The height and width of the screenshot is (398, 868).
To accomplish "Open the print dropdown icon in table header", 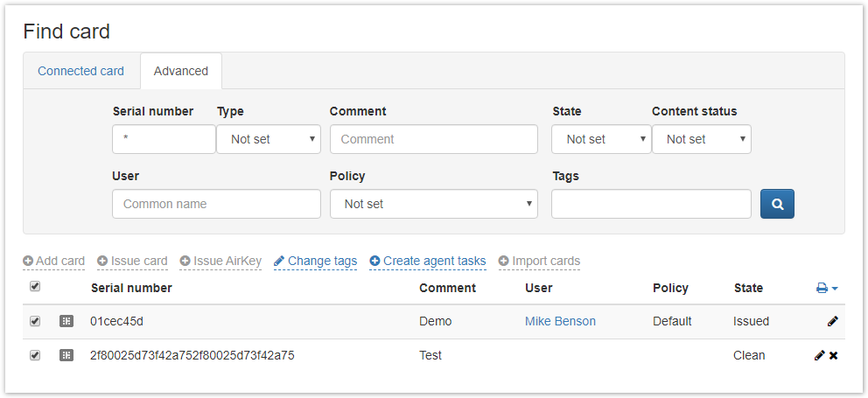I will pos(827,288).
